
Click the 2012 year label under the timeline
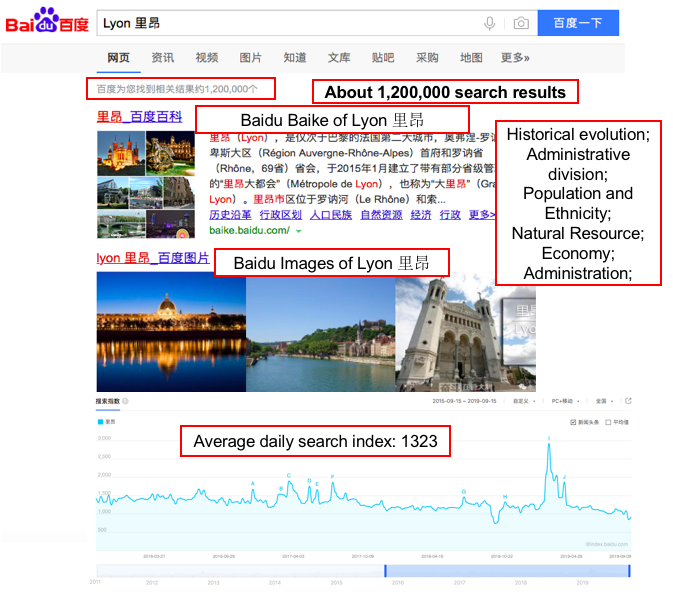(152, 583)
